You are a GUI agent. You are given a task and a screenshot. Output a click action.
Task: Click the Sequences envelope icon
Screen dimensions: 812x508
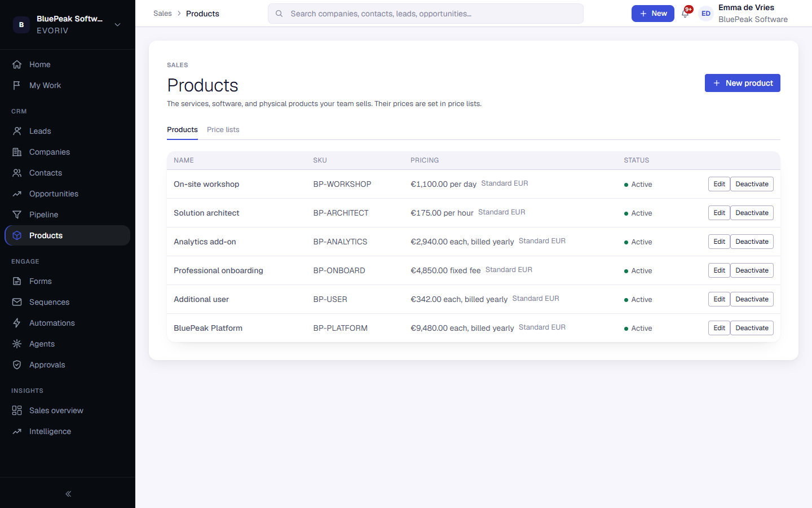(17, 302)
